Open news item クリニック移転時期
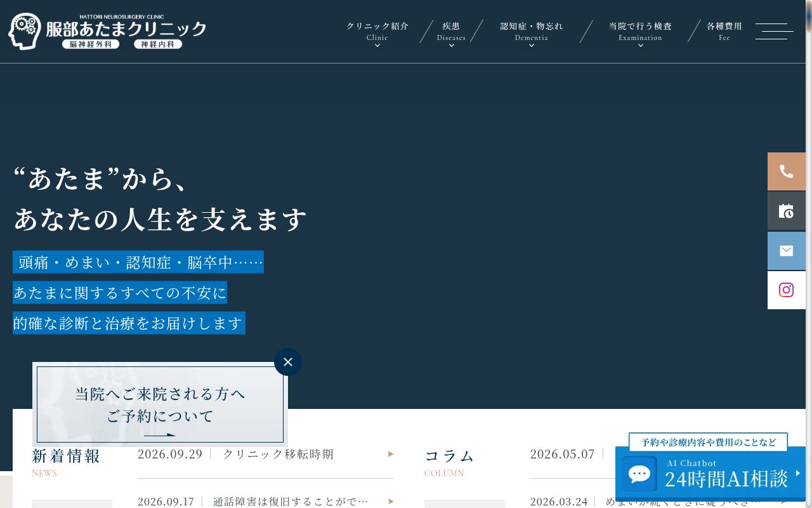 tap(278, 454)
